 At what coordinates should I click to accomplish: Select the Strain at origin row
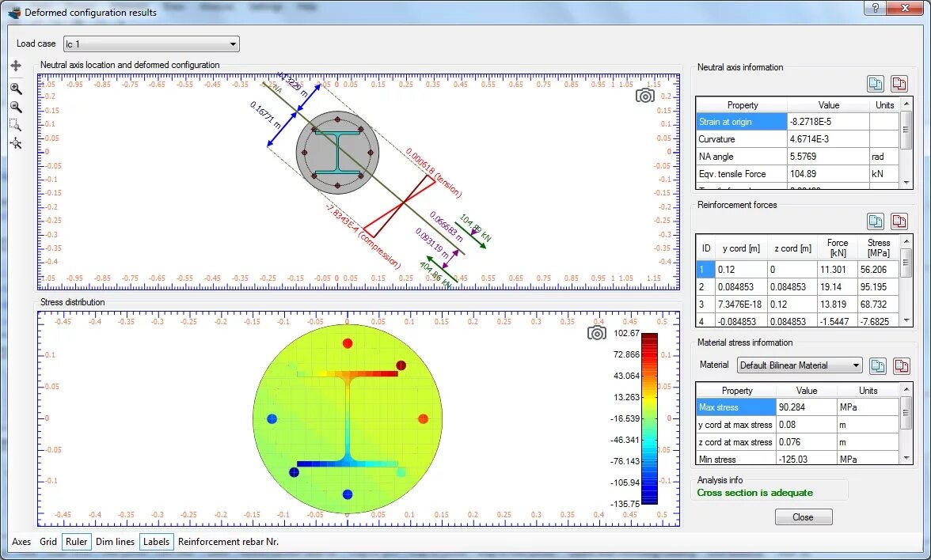pos(796,122)
